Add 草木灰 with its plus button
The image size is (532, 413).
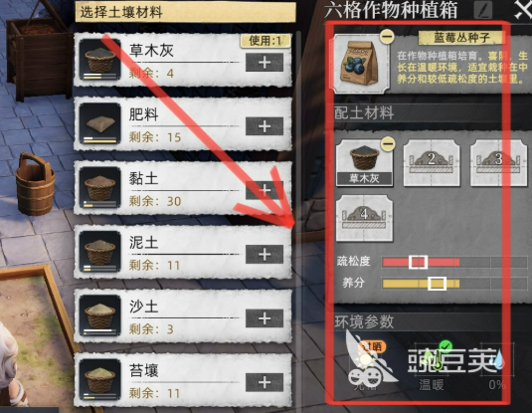[265, 63]
